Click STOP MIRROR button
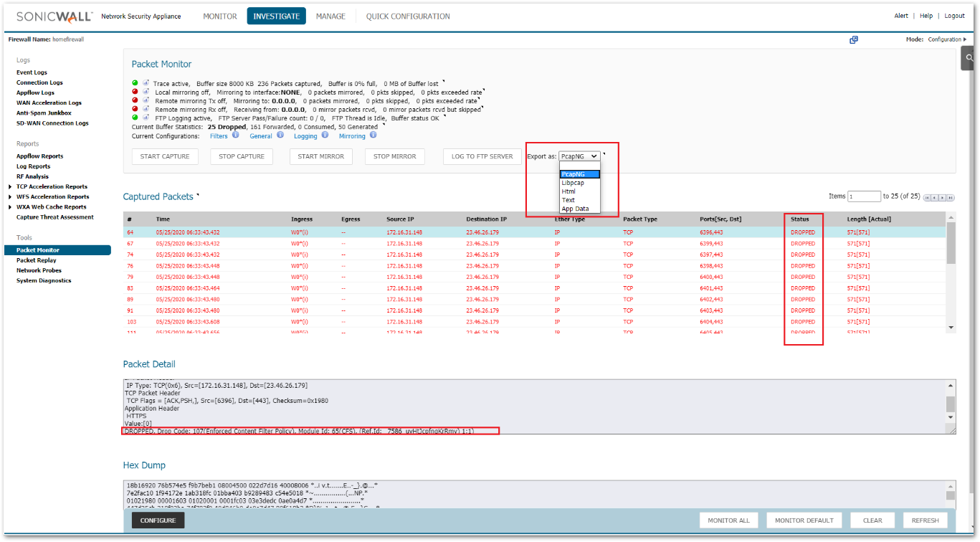The width and height of the screenshot is (980, 542). [394, 156]
